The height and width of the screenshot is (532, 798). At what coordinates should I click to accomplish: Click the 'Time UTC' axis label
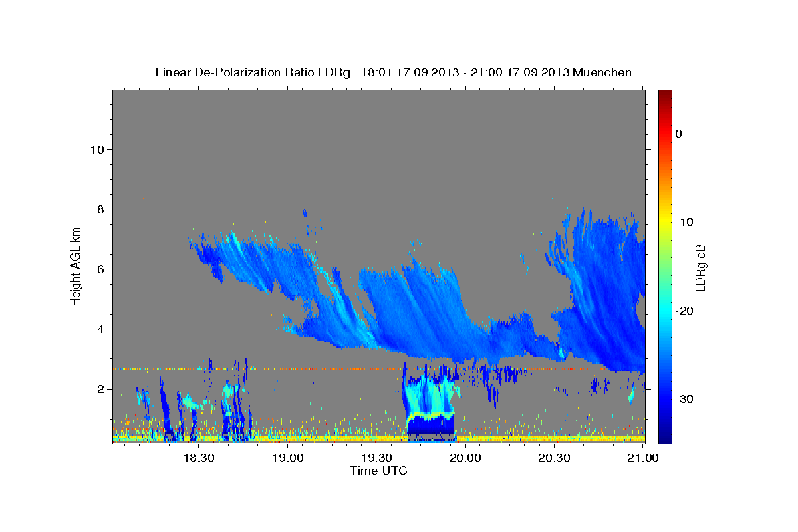(378, 471)
